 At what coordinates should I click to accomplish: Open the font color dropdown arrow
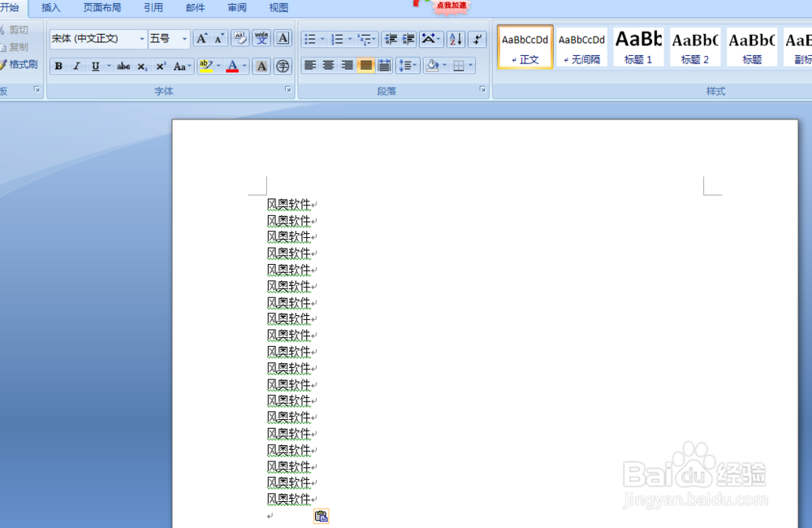(245, 66)
